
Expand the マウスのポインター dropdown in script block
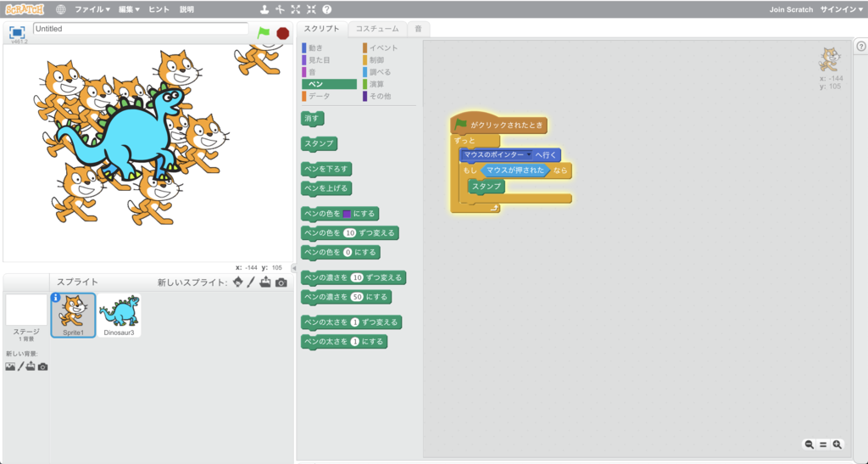click(529, 155)
